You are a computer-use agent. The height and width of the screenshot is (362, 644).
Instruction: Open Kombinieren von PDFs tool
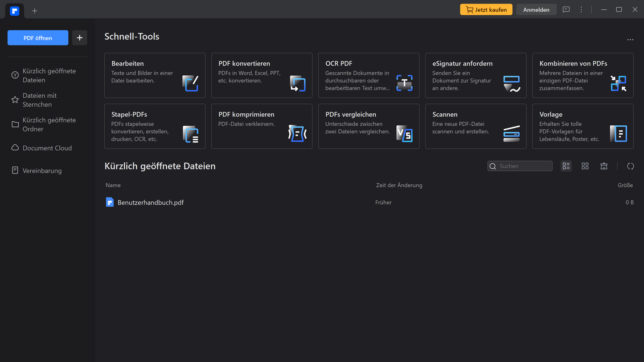(x=582, y=75)
